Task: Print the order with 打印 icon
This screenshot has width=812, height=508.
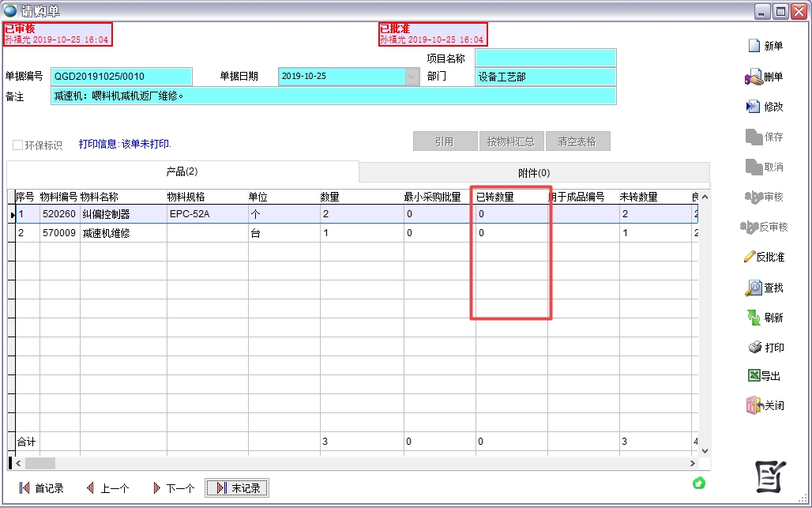Action: point(754,348)
